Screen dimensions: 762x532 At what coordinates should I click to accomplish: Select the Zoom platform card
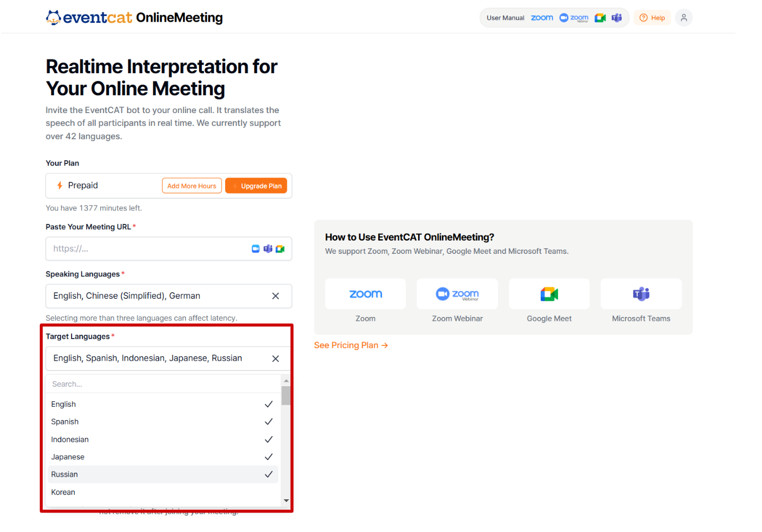365,294
